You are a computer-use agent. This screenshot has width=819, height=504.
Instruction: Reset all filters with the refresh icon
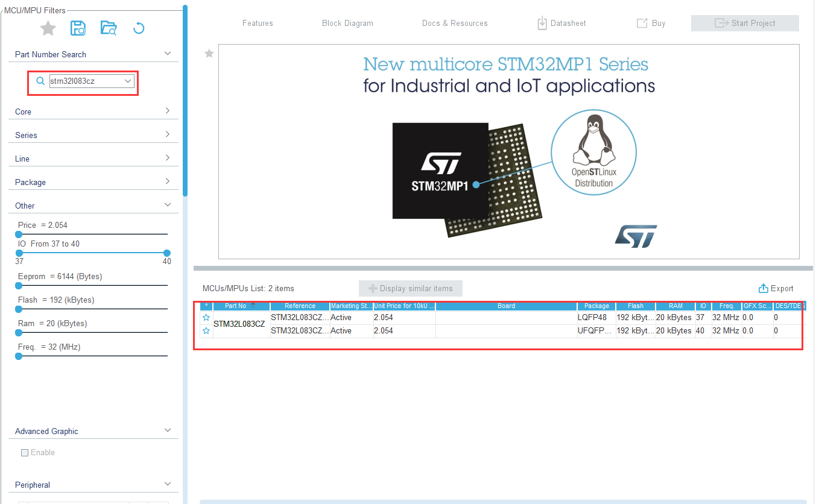pos(139,28)
